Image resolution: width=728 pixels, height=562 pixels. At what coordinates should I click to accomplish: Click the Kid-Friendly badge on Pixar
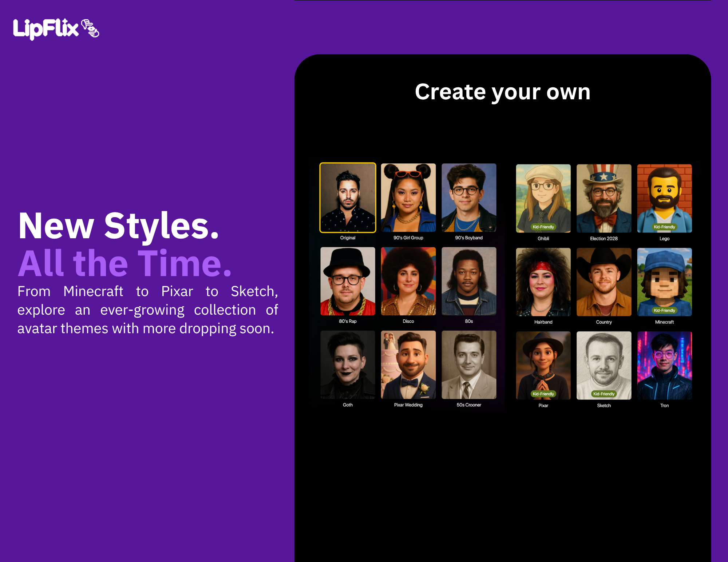tap(543, 394)
